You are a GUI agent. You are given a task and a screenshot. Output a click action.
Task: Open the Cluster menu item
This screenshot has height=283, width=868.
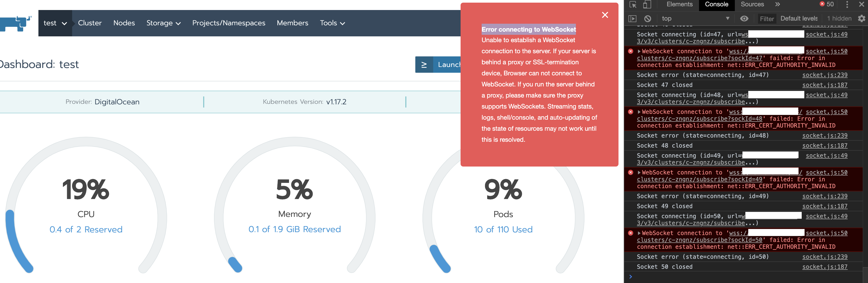click(90, 23)
